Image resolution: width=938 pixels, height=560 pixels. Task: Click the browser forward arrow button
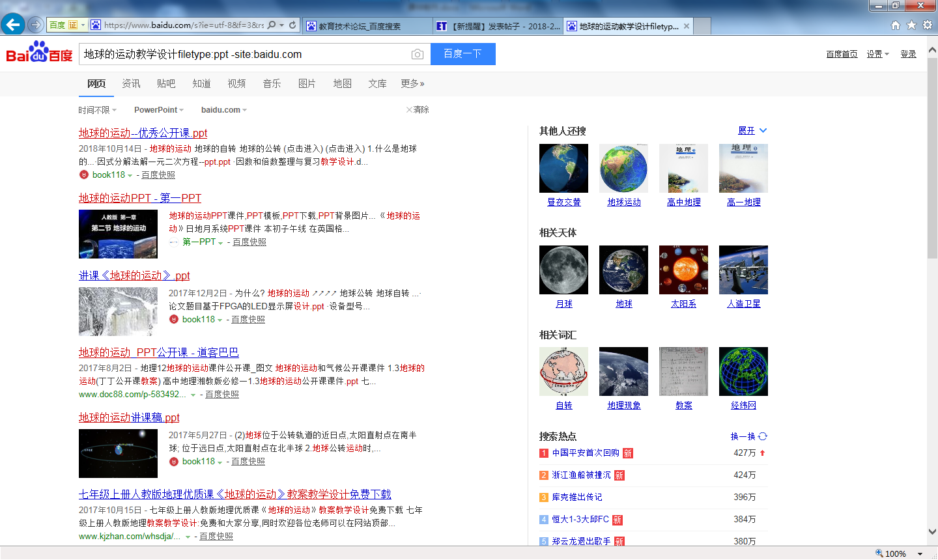coord(35,25)
